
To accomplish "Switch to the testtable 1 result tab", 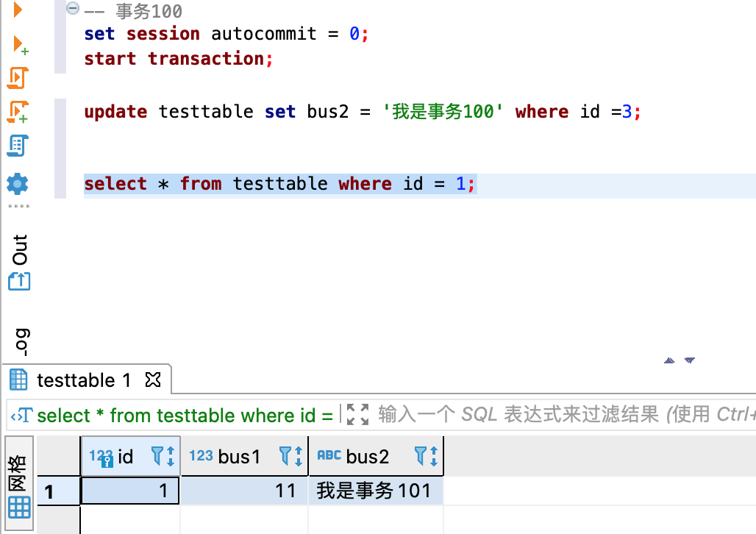I will (83, 380).
